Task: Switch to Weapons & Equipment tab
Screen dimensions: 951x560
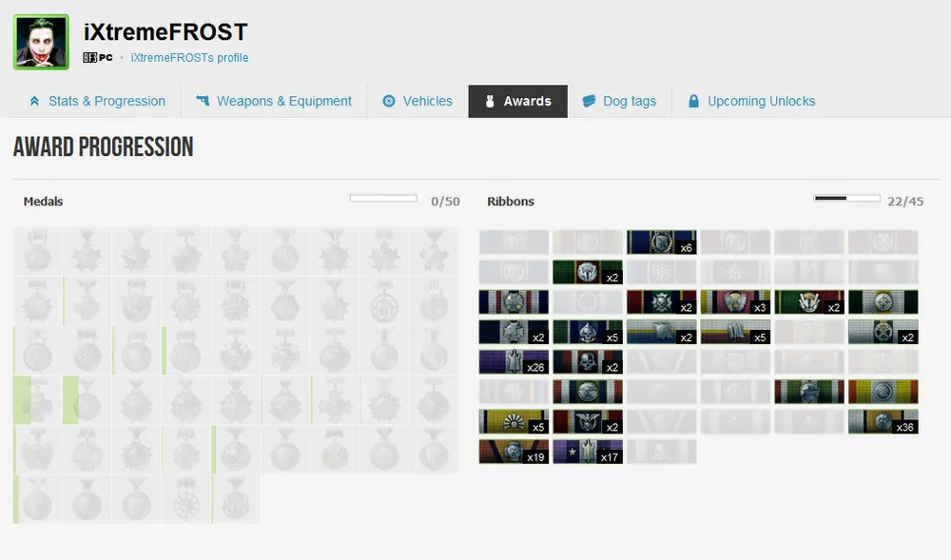Action: (274, 101)
